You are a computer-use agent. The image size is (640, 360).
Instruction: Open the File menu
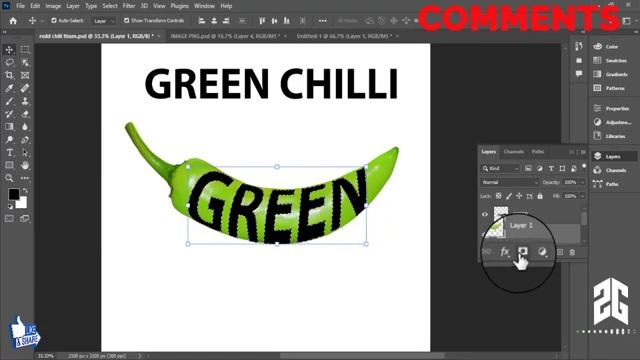(20, 6)
